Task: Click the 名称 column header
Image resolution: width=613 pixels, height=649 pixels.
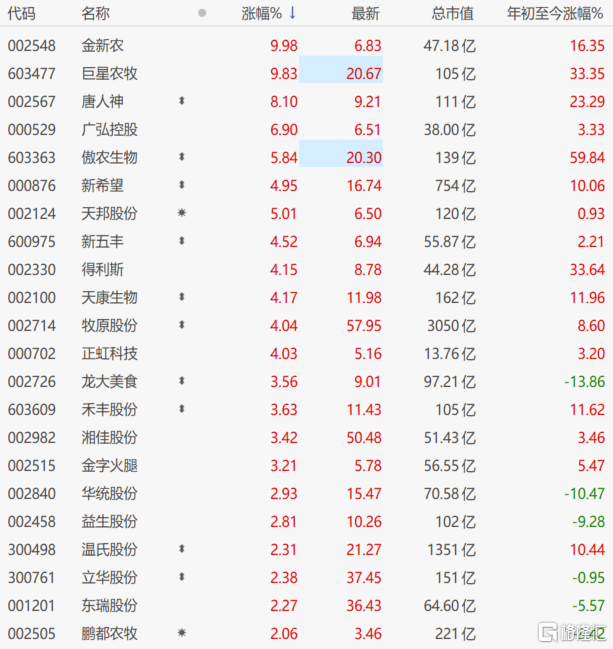Action: (x=96, y=14)
